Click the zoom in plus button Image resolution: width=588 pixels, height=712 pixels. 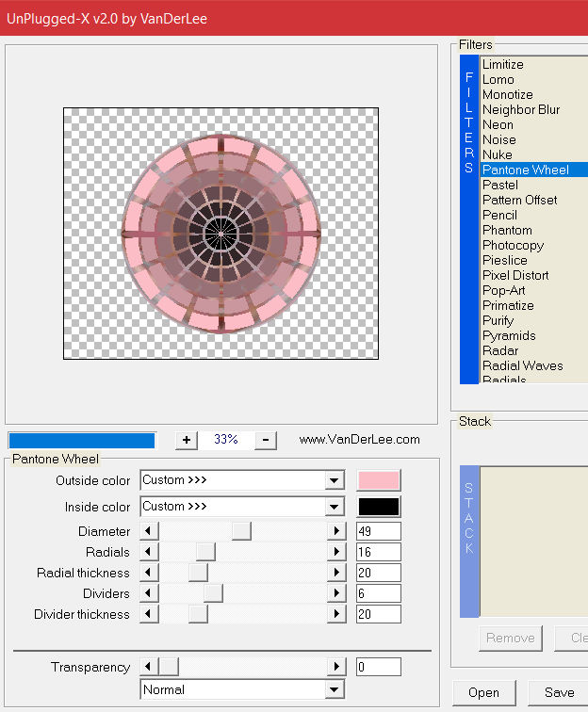click(187, 440)
